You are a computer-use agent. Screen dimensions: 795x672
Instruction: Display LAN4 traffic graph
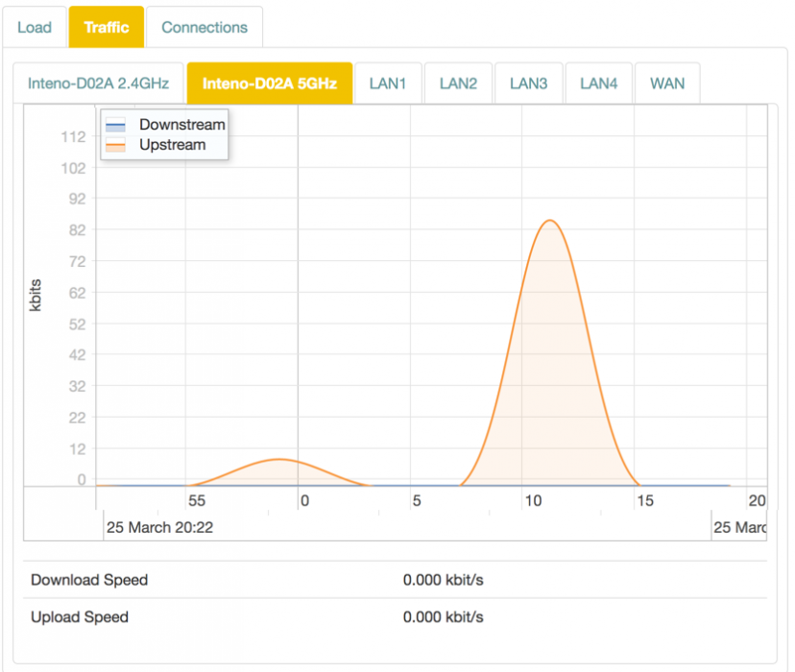click(598, 84)
